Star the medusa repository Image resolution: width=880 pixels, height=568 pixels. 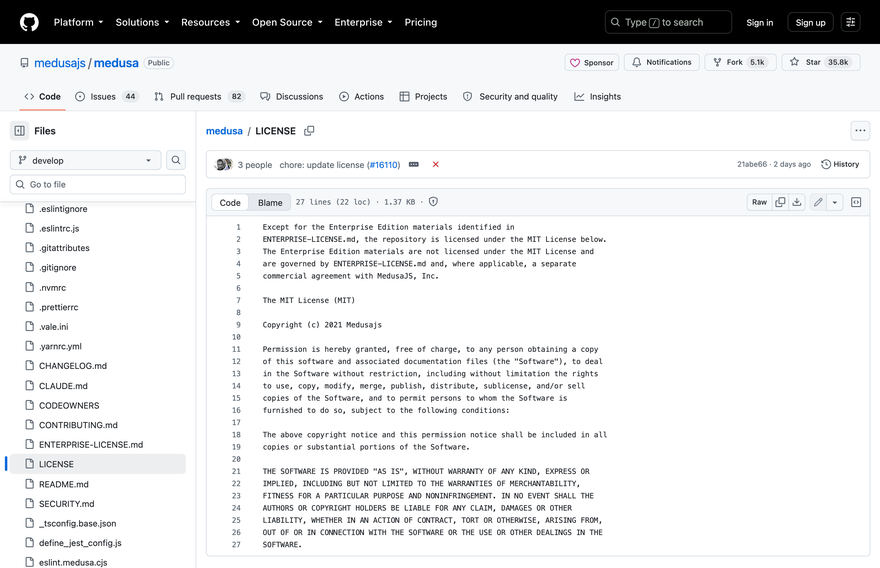pos(821,62)
